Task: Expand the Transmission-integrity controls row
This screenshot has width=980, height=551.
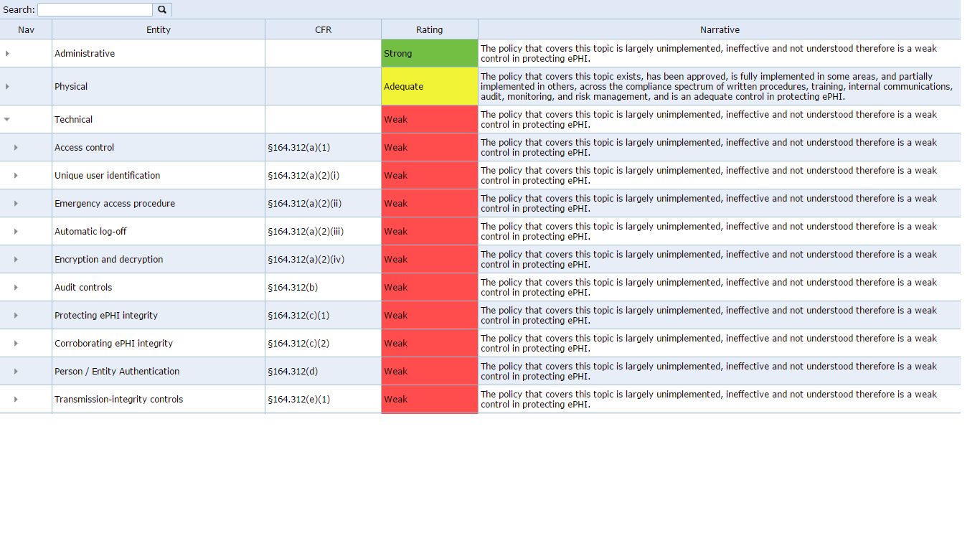Action: (16, 400)
